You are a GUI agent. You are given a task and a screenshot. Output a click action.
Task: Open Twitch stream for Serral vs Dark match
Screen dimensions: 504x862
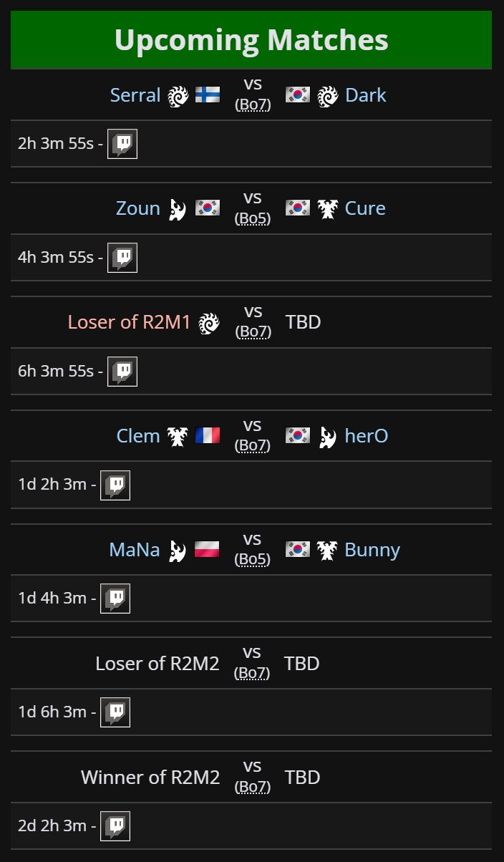pos(122,144)
